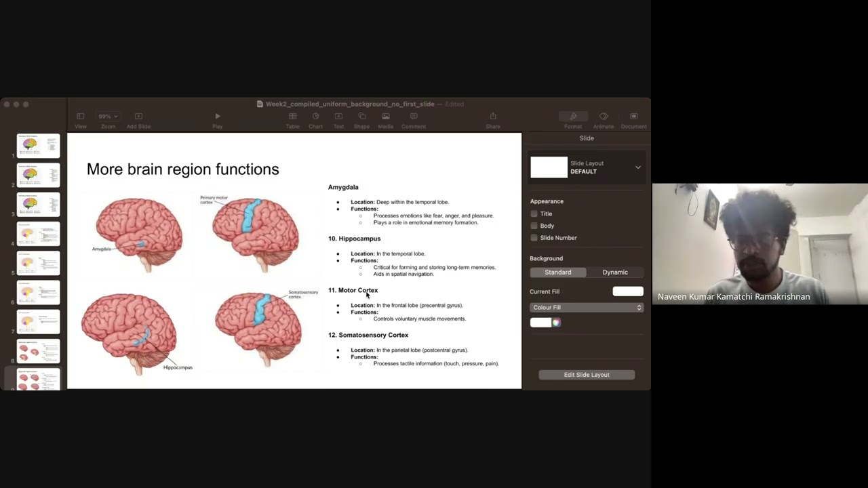Insert a Table from the toolbar
The image size is (868, 488).
292,120
